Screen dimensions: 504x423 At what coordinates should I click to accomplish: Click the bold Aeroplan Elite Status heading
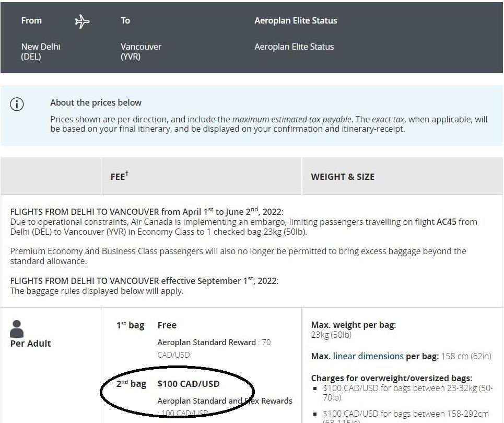pyautogui.click(x=296, y=20)
